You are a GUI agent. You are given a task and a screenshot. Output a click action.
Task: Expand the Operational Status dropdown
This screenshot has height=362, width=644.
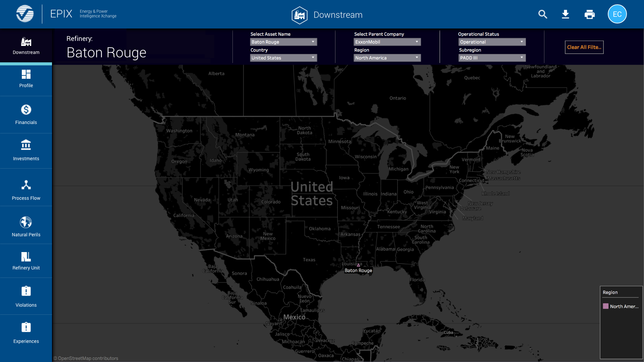pyautogui.click(x=492, y=42)
